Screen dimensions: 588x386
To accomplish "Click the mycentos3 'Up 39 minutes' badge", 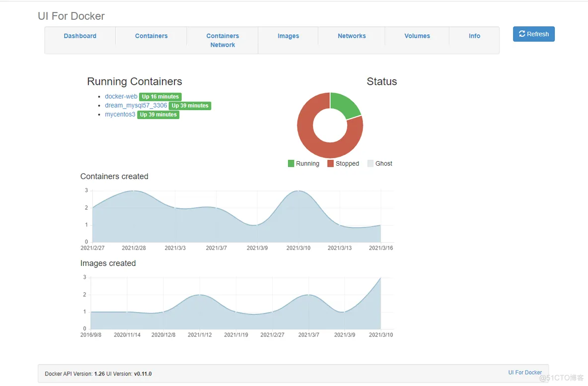I will (158, 115).
